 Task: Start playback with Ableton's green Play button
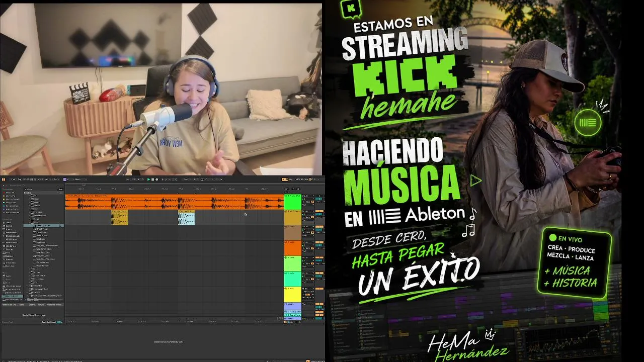click(148, 179)
